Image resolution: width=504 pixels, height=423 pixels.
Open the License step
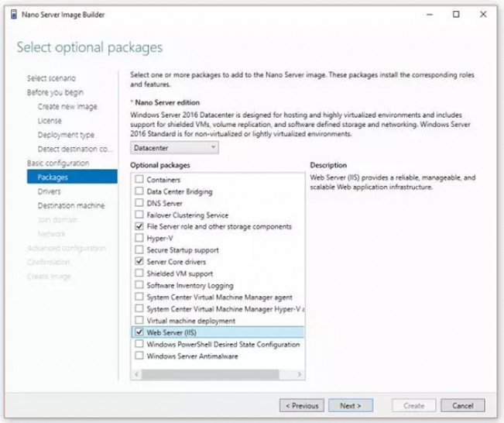click(x=50, y=121)
